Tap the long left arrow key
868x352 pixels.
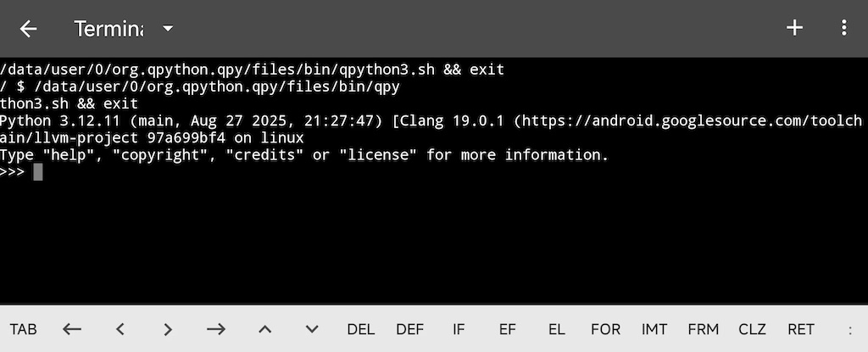pos(72,329)
